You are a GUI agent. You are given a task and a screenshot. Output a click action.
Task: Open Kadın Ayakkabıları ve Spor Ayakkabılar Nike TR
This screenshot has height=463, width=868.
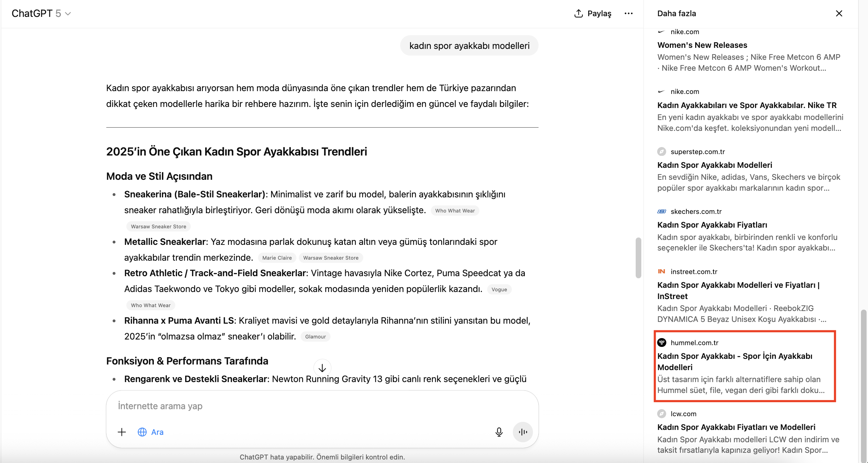coord(747,105)
